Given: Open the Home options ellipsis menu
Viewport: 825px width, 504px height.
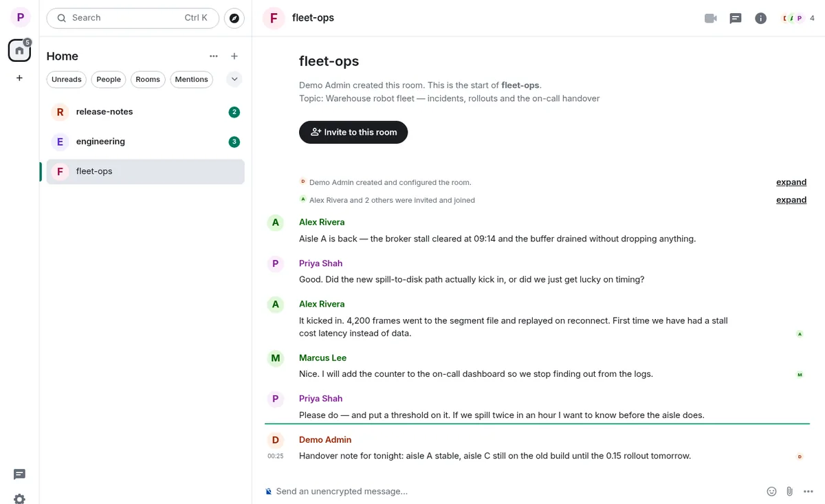Looking at the screenshot, I should coord(214,56).
